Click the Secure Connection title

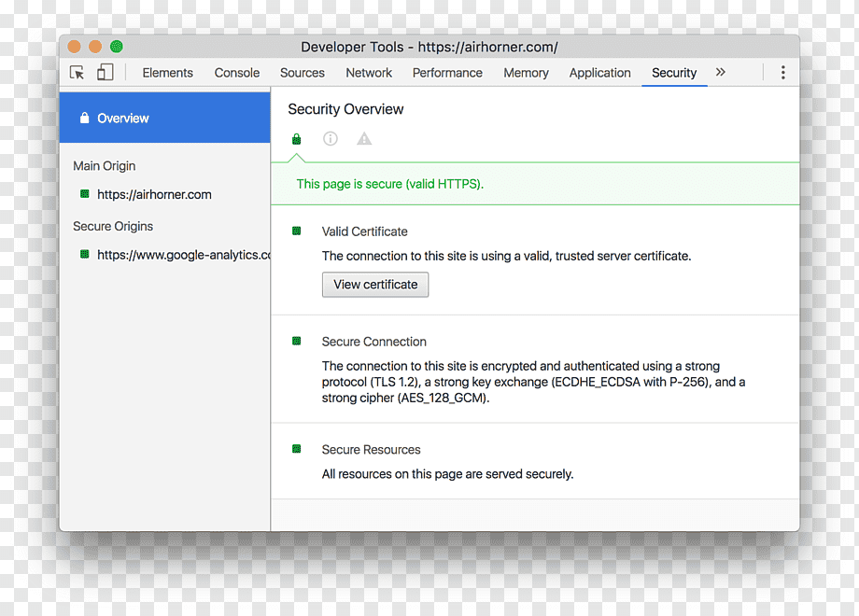click(x=373, y=342)
